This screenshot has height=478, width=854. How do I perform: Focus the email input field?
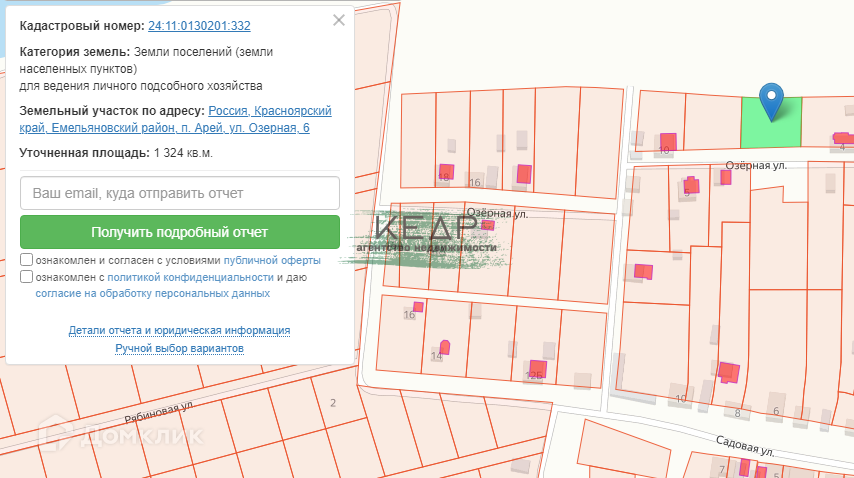click(x=180, y=193)
